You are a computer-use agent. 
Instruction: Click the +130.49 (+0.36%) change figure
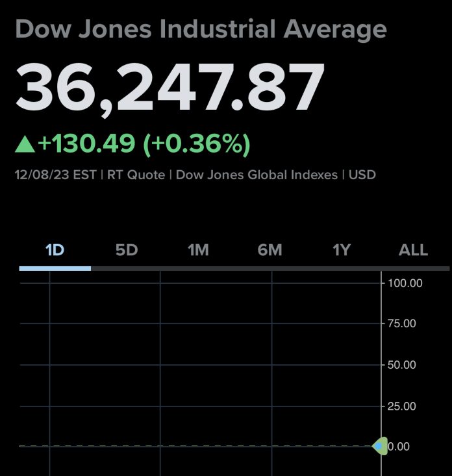click(x=144, y=144)
